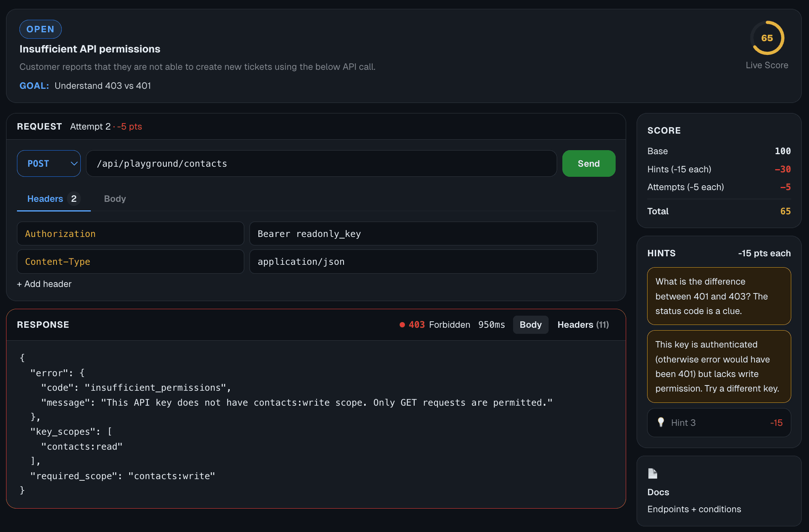
Task: Open the POST method dropdown
Action: tap(48, 163)
